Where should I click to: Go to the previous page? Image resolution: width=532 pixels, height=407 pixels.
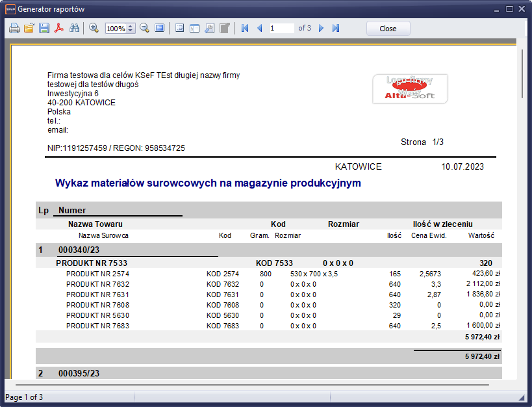[x=259, y=29]
